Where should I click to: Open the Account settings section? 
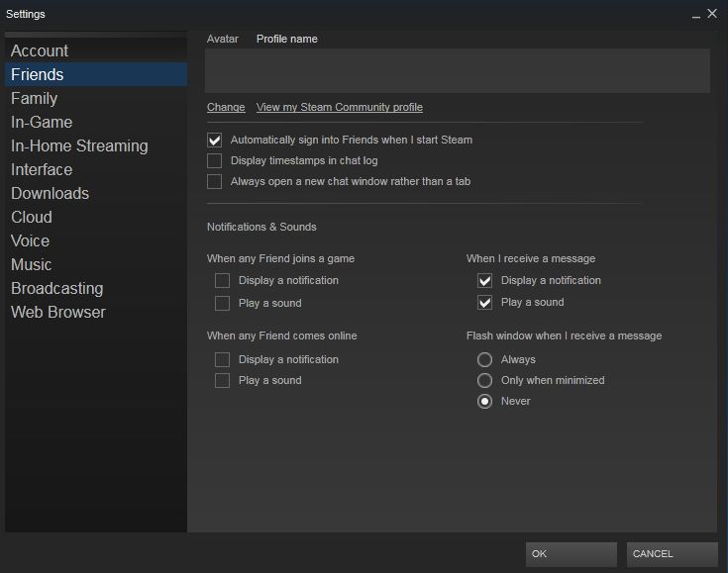coord(40,50)
